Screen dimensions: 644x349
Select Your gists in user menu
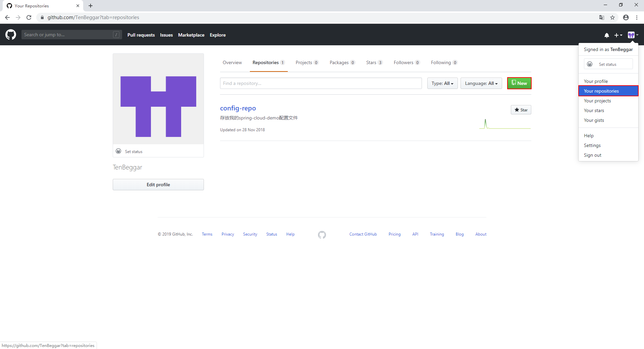[x=594, y=120]
